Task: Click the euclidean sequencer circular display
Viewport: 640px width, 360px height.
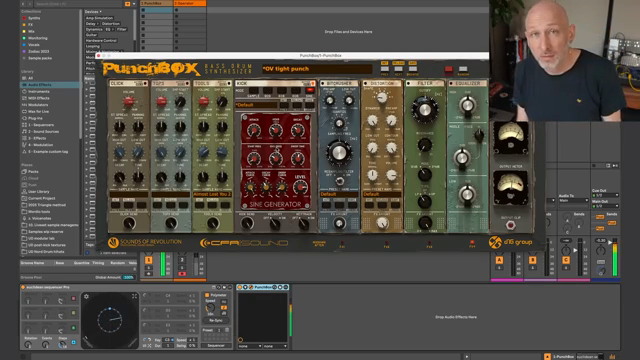Action: [110, 320]
